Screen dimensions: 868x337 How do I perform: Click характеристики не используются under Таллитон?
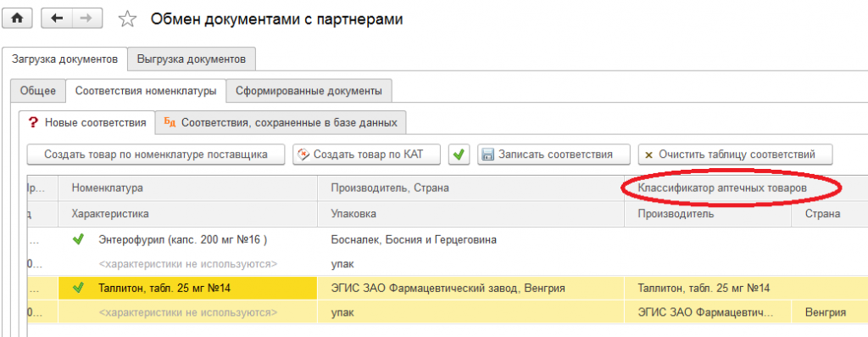click(x=187, y=312)
